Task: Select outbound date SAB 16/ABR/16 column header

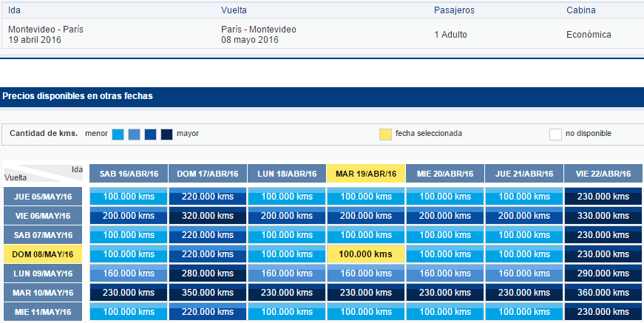Action: [129, 174]
